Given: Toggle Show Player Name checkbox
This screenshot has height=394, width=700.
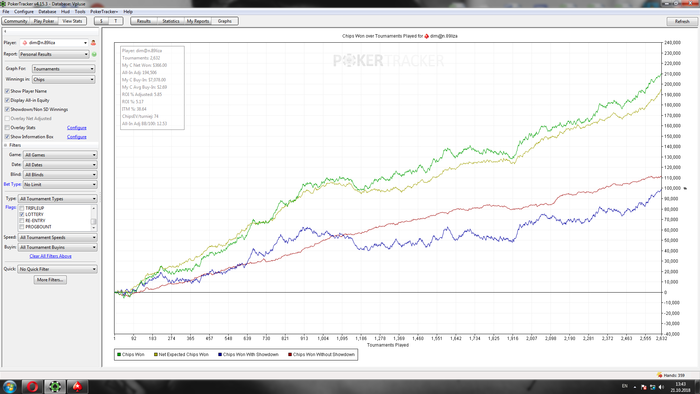Looking at the screenshot, I should [x=7, y=91].
